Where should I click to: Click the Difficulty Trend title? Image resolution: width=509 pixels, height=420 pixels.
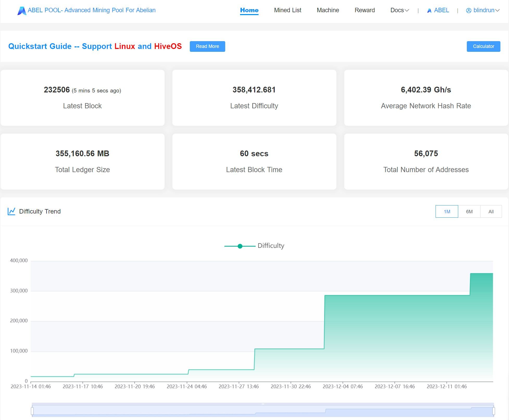(x=40, y=211)
